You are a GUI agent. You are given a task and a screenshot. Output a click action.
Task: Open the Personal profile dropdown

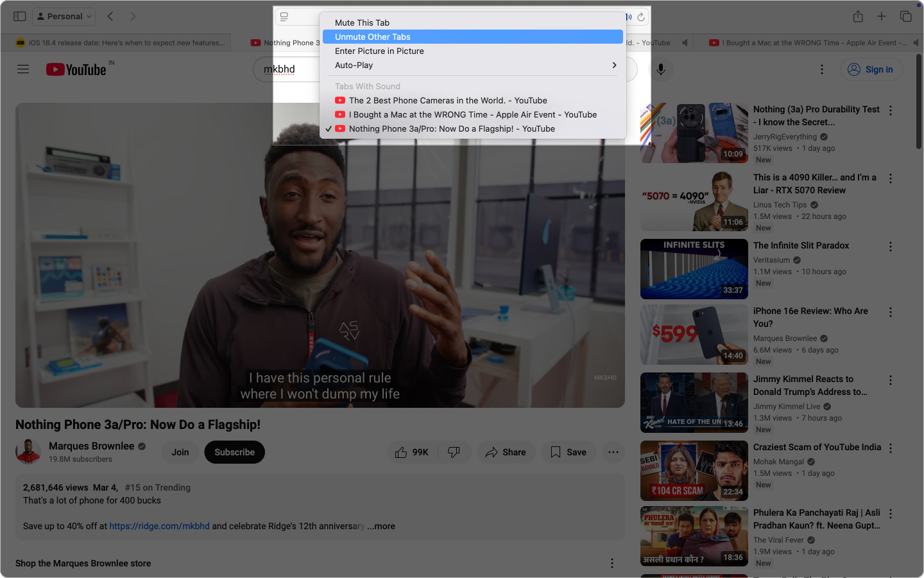[x=64, y=16]
